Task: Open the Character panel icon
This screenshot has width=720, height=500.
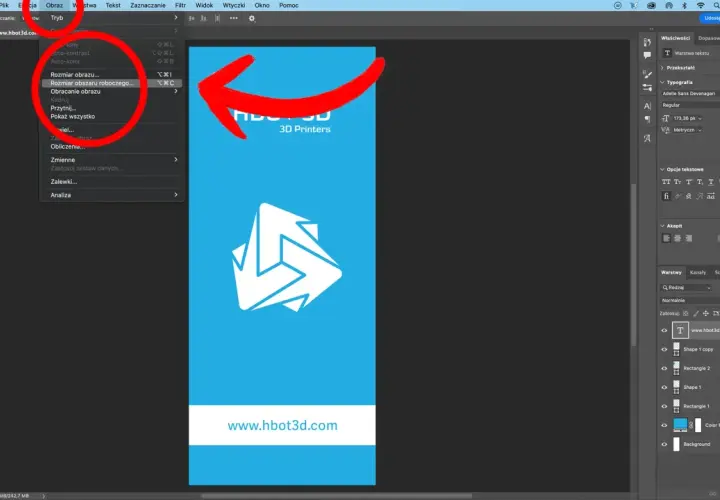Action: click(647, 106)
